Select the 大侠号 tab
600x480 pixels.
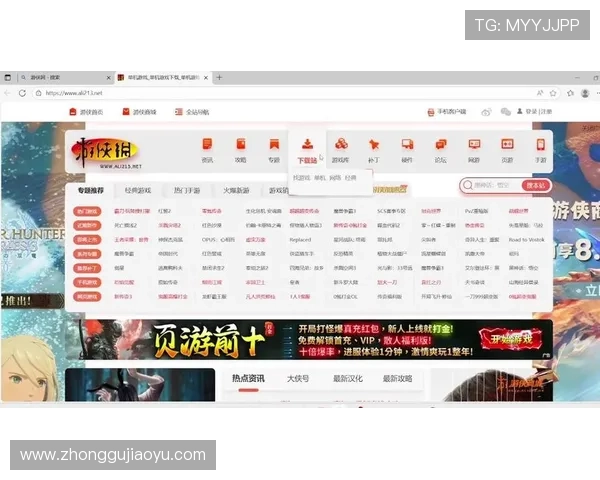point(298,379)
